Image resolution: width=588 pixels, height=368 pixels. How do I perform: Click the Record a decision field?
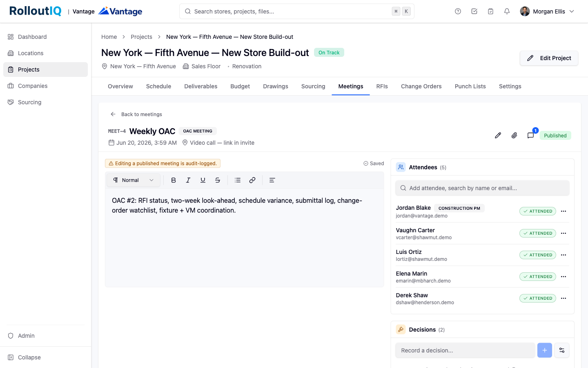point(465,350)
